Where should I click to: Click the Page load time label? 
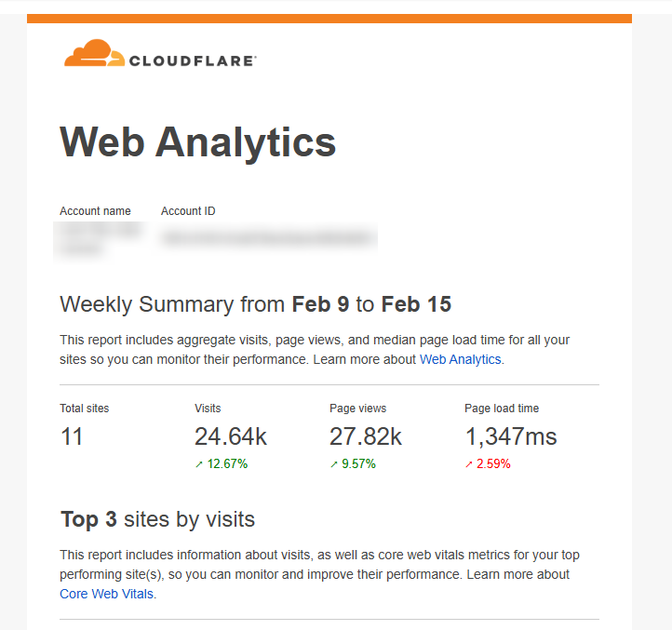coord(502,409)
